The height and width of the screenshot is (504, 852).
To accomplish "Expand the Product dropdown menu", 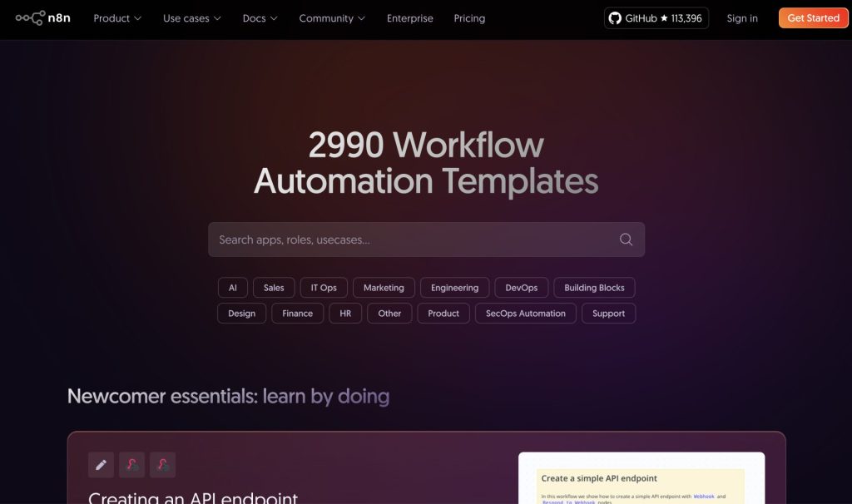I will coord(117,18).
